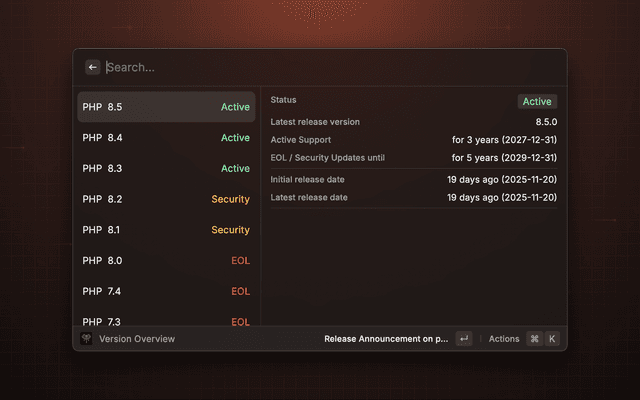Viewport: 640px width, 400px height.
Task: Click the extension icon beside Version Overview
Action: click(87, 339)
